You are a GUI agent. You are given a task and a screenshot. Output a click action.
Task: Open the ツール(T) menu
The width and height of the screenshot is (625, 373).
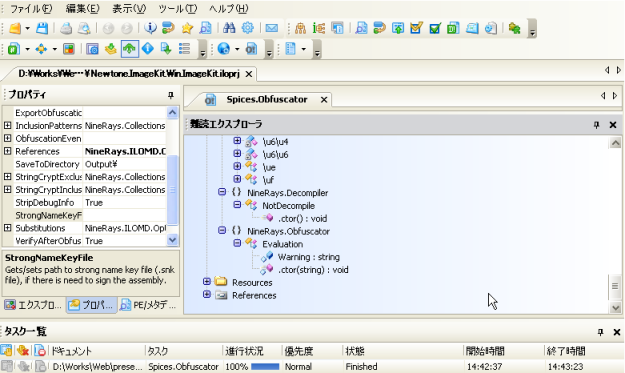178,8
